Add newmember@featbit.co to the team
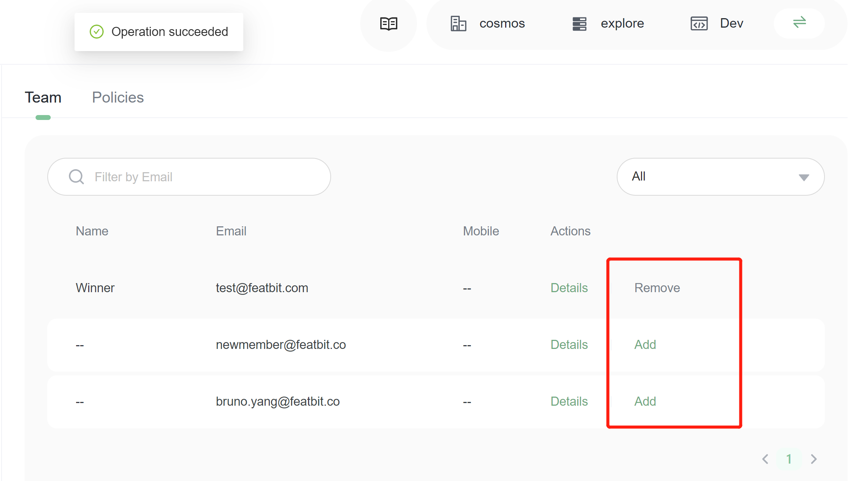This screenshot has height=481, width=868. pyautogui.click(x=645, y=345)
